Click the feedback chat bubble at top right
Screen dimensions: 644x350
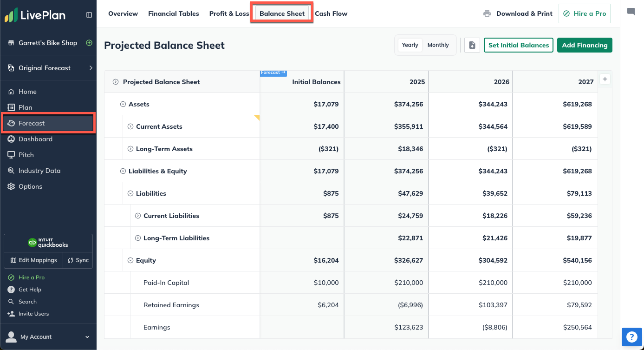tap(632, 11)
